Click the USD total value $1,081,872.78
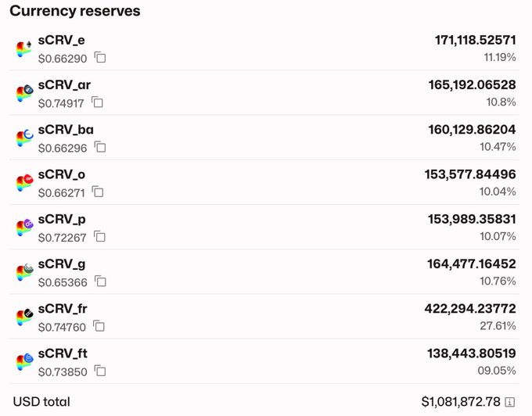Screen dimensions: 532x416 460,402
